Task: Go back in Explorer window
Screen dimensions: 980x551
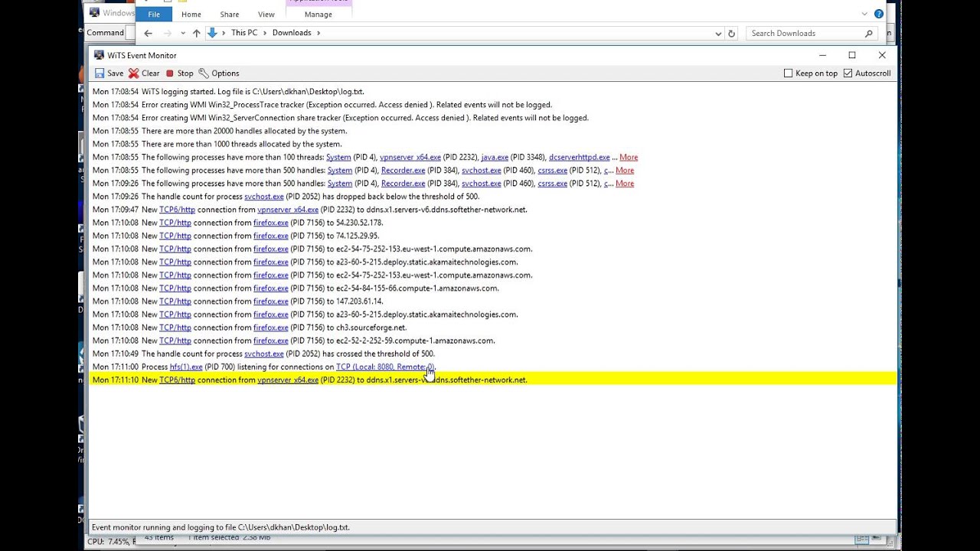Action: [x=148, y=33]
